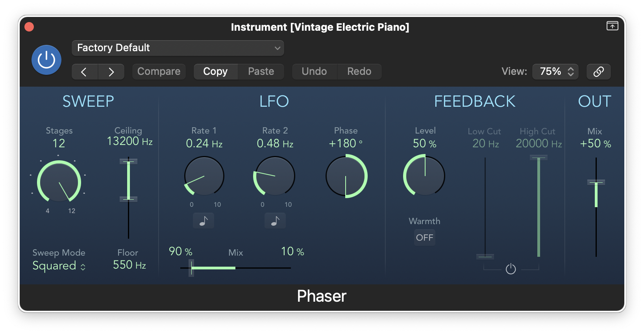This screenshot has height=334, width=644.
Task: Click the LFO Mix slider handle
Action: [191, 268]
